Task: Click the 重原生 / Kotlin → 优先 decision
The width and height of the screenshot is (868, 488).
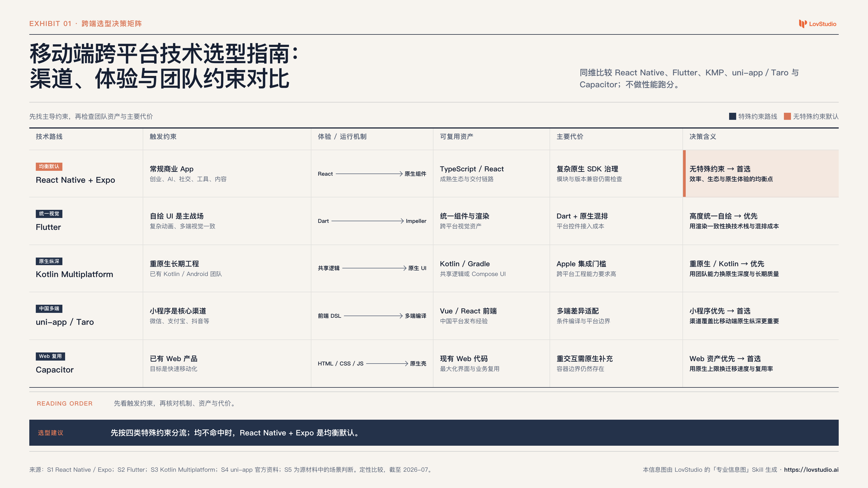Action: (727, 264)
